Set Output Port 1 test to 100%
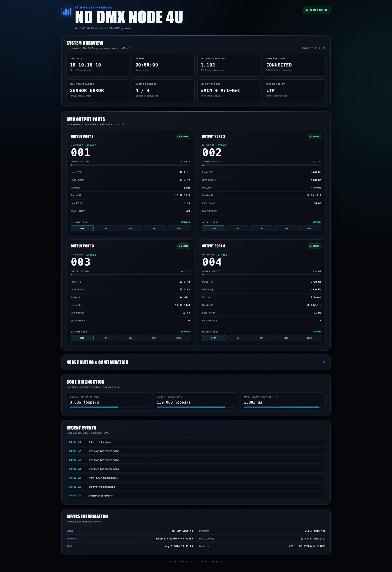Image resolution: width=392 pixels, height=572 pixels. click(154, 228)
